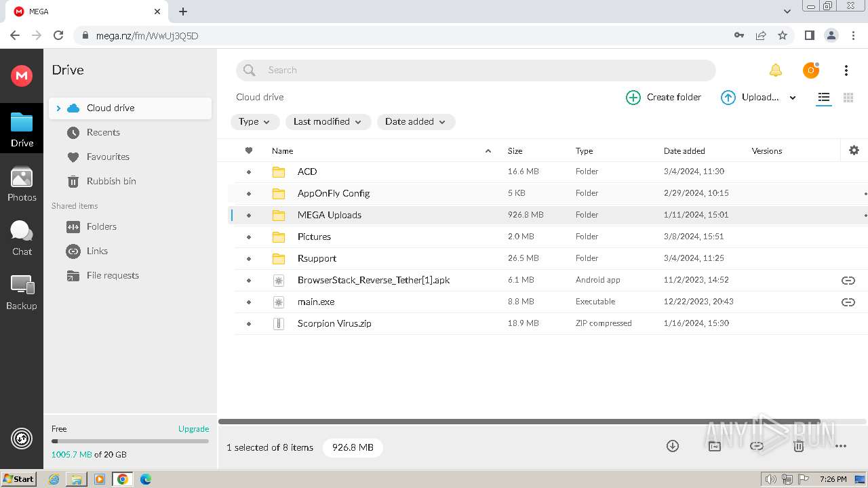Click the Cloud drive breadcrumb
The width and height of the screenshot is (868, 488).
tap(260, 98)
